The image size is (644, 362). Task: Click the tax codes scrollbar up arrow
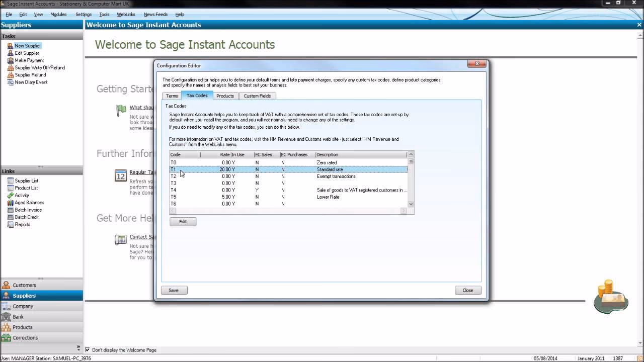click(x=411, y=155)
